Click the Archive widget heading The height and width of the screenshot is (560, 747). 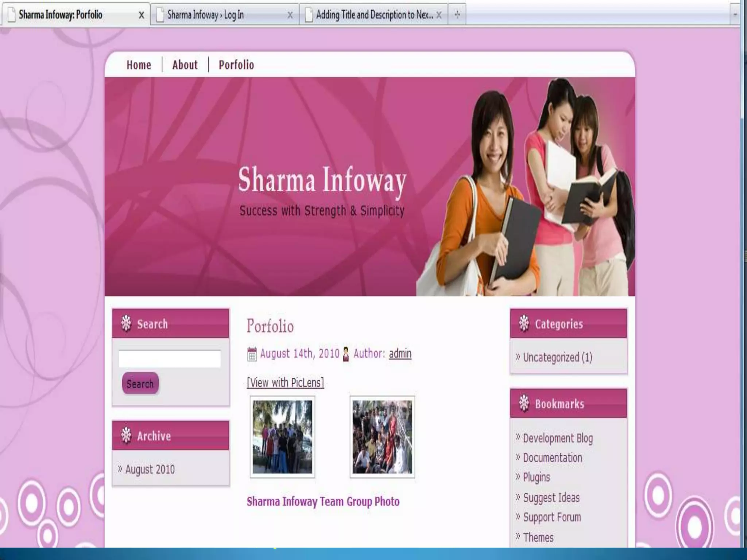(154, 436)
